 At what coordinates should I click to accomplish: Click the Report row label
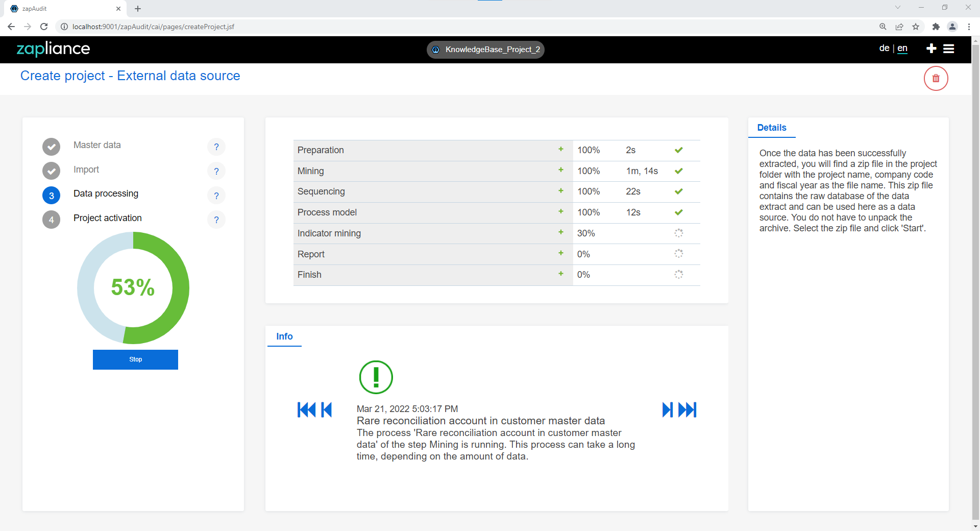pyautogui.click(x=311, y=254)
